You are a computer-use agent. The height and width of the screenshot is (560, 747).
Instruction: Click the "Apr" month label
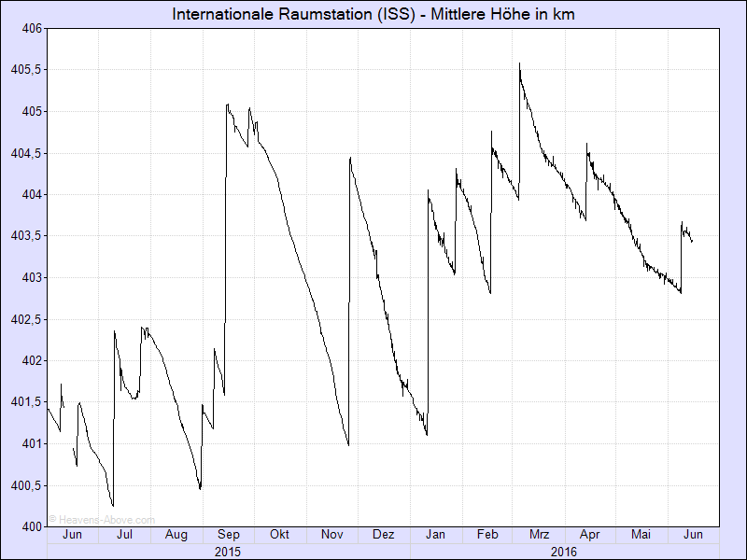(x=590, y=535)
